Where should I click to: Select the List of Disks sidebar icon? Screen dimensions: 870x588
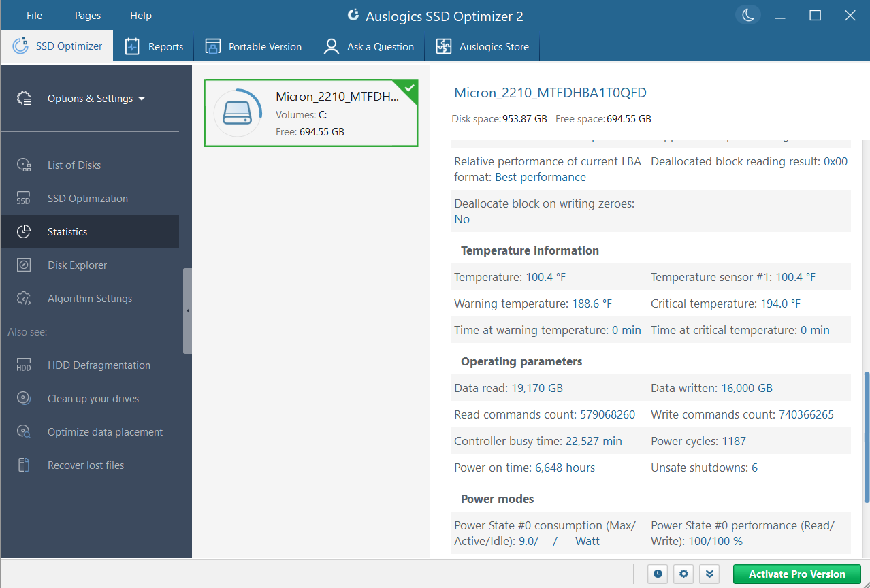(x=24, y=165)
